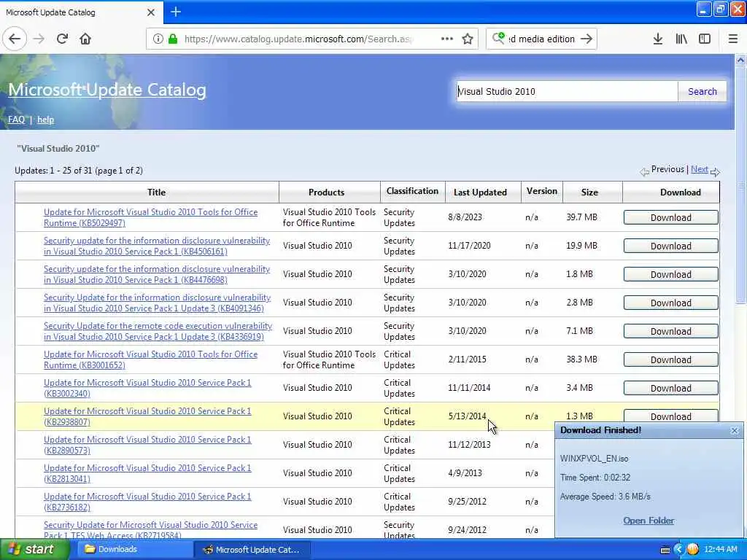Open the Firefox hamburger menu
This screenshot has width=747, height=560.
(733, 39)
